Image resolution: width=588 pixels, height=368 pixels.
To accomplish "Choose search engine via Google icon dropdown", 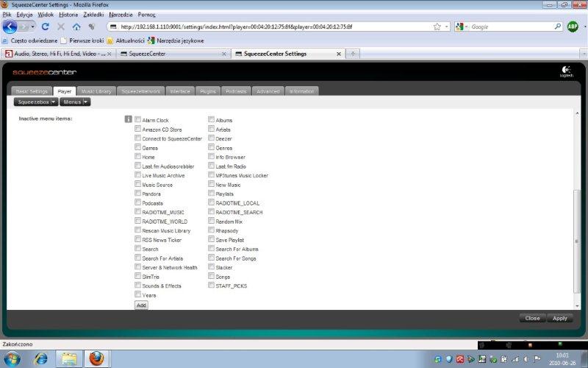I will point(462,26).
